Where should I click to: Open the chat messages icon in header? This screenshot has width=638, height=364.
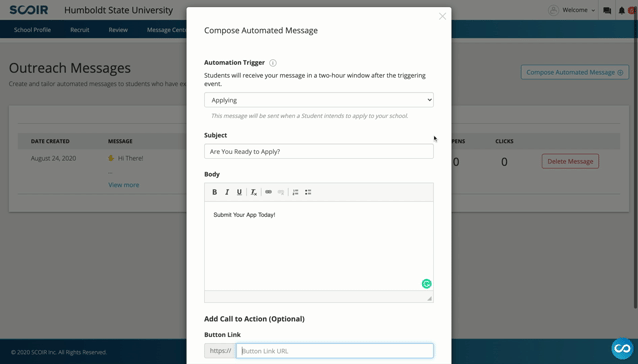(607, 11)
